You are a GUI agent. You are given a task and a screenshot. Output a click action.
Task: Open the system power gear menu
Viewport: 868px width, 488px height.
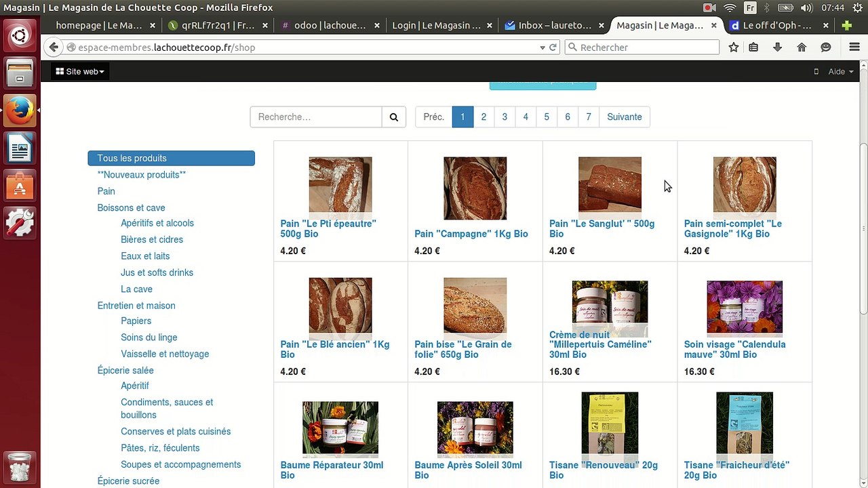857,8
